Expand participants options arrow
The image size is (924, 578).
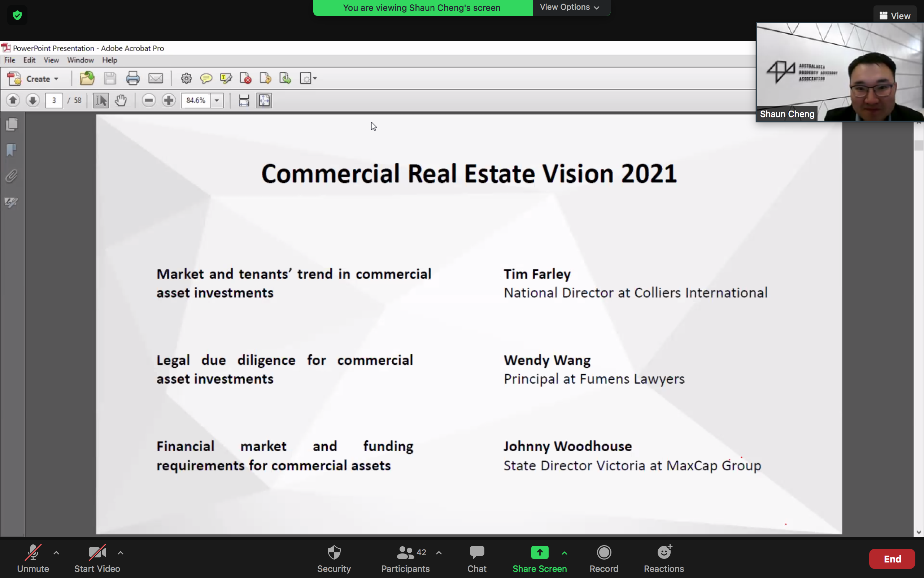[x=439, y=552]
